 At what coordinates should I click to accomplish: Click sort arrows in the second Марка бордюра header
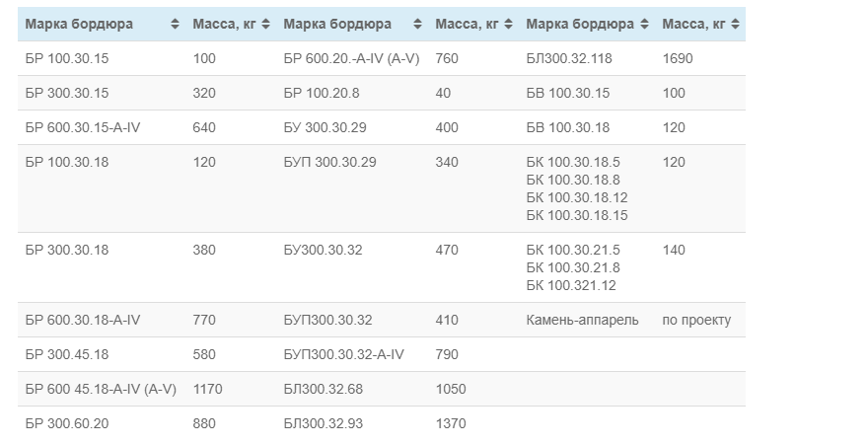tap(417, 24)
